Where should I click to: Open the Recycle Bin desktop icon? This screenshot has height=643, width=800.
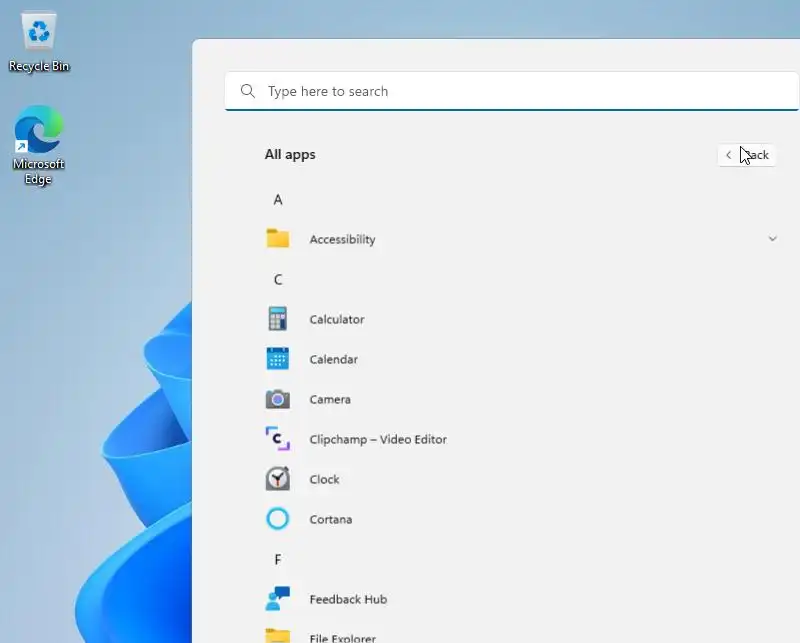(39, 32)
